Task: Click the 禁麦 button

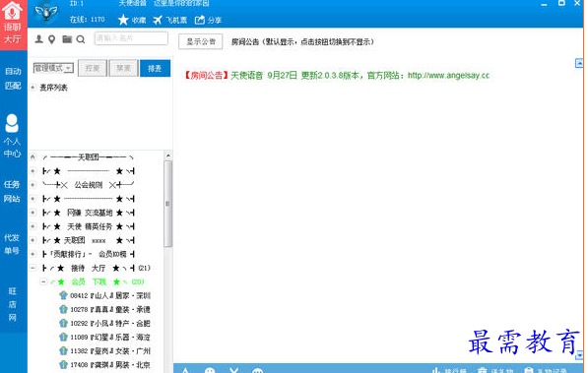Action: [124, 68]
